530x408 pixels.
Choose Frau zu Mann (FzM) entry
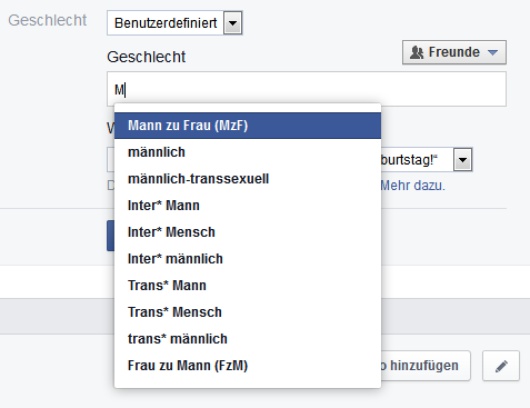[x=247, y=366]
